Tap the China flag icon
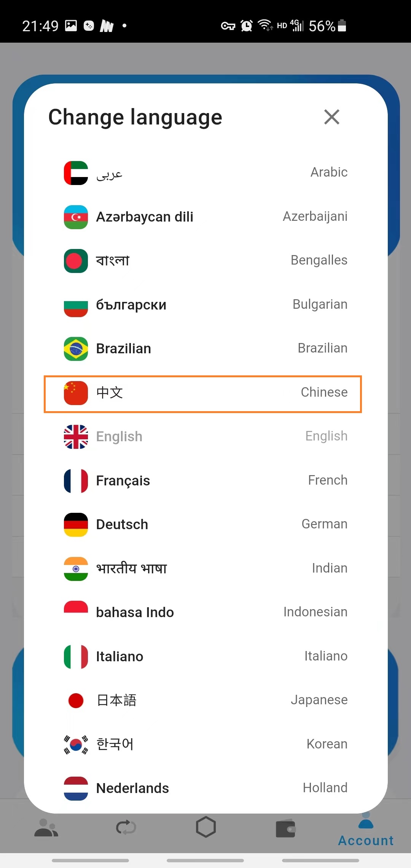Image resolution: width=411 pixels, height=868 pixels. pos(76,393)
